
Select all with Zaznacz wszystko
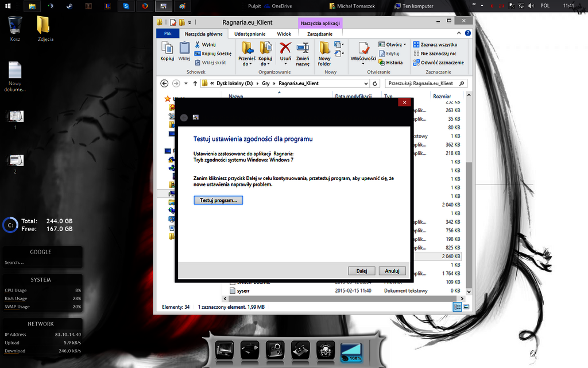[435, 44]
